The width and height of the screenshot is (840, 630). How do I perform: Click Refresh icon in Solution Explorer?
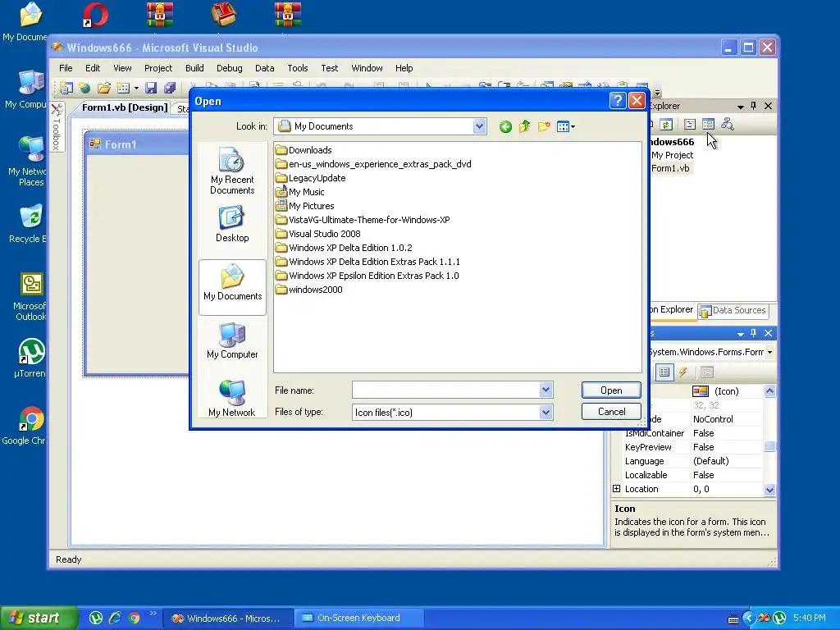pyautogui.click(x=666, y=125)
